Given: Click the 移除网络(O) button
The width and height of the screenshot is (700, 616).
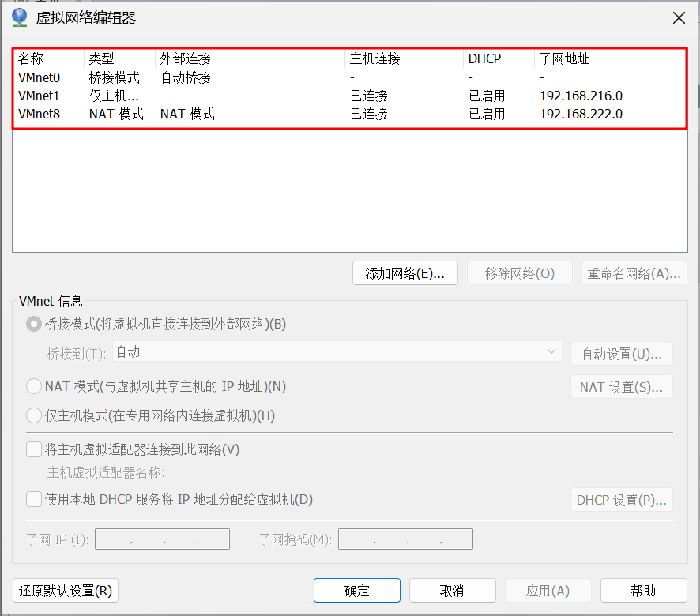Looking at the screenshot, I should pyautogui.click(x=520, y=272).
